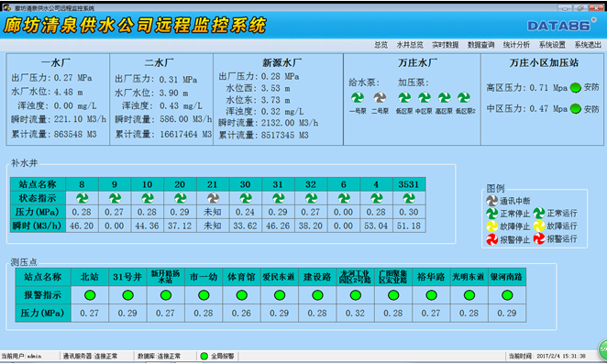The image size is (607, 364).
Task: Click well 3531 pressure value 0.30
Action: coord(408,212)
